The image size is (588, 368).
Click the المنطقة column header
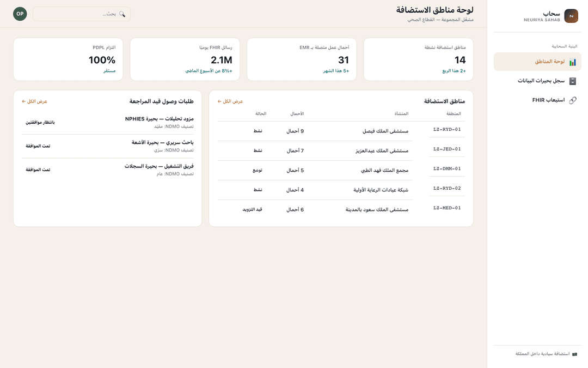(454, 113)
